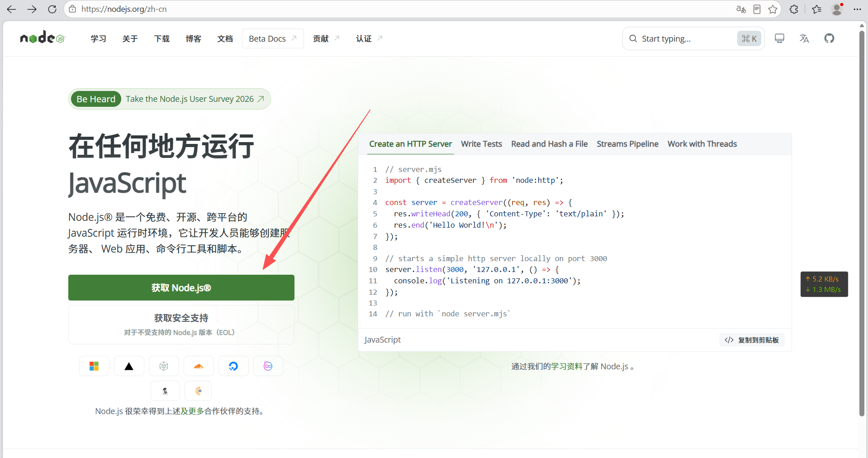The width and height of the screenshot is (868, 458).
Task: View site information lock icon in address bar
Action: [72, 9]
